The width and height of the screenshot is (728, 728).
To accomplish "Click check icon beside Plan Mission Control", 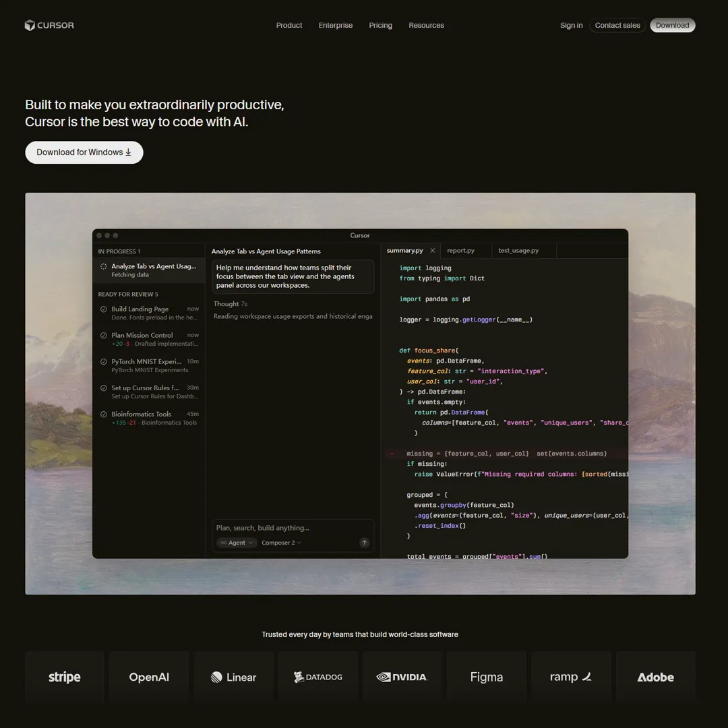I will [104, 335].
